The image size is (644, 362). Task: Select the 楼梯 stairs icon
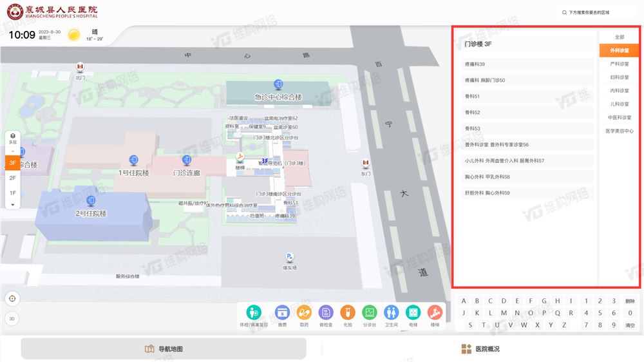pyautogui.click(x=435, y=312)
